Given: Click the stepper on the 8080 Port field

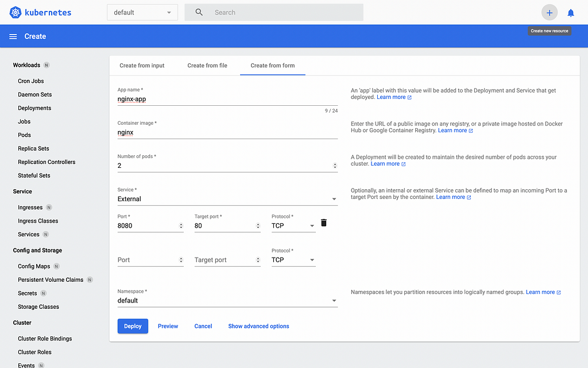Looking at the screenshot, I should [x=181, y=225].
